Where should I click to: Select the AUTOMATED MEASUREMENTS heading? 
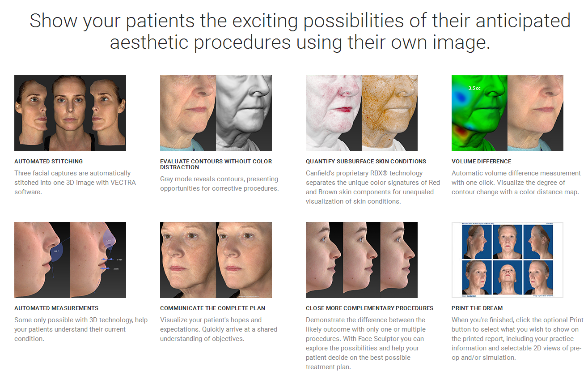[x=56, y=308]
